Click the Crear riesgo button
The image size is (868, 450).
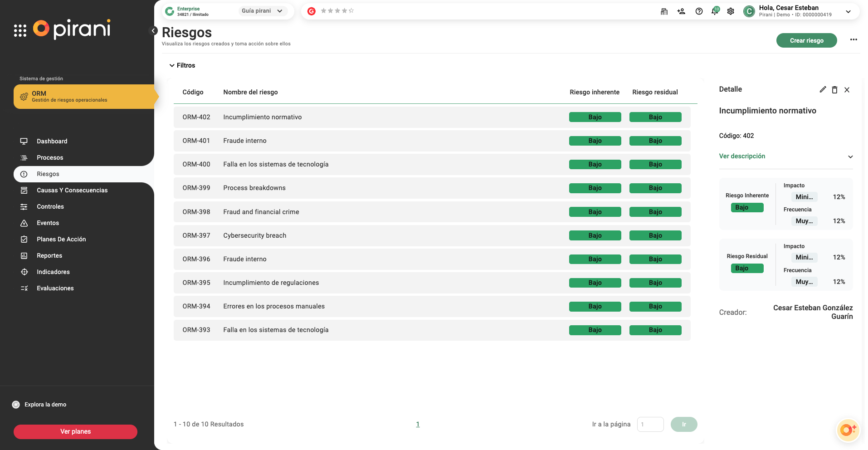coord(806,40)
